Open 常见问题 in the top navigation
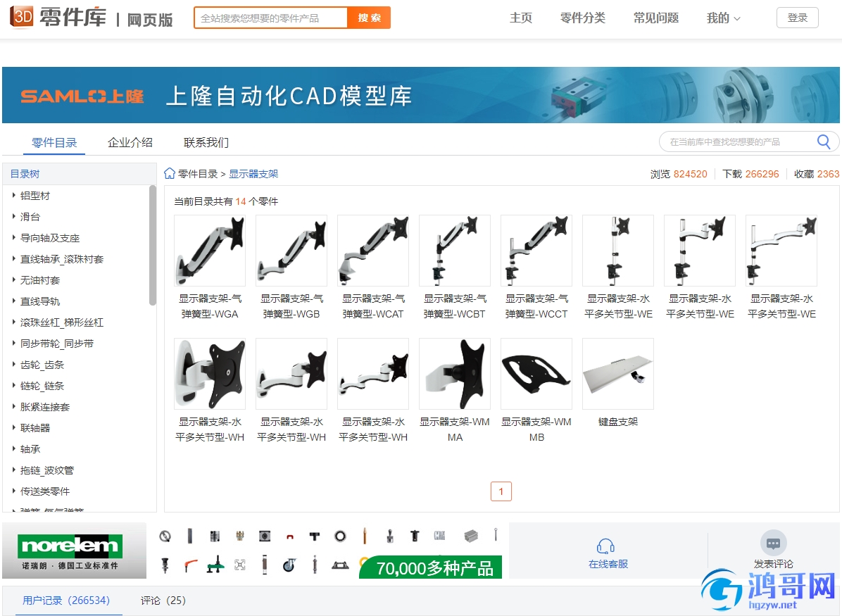The width and height of the screenshot is (842, 616). click(x=656, y=18)
